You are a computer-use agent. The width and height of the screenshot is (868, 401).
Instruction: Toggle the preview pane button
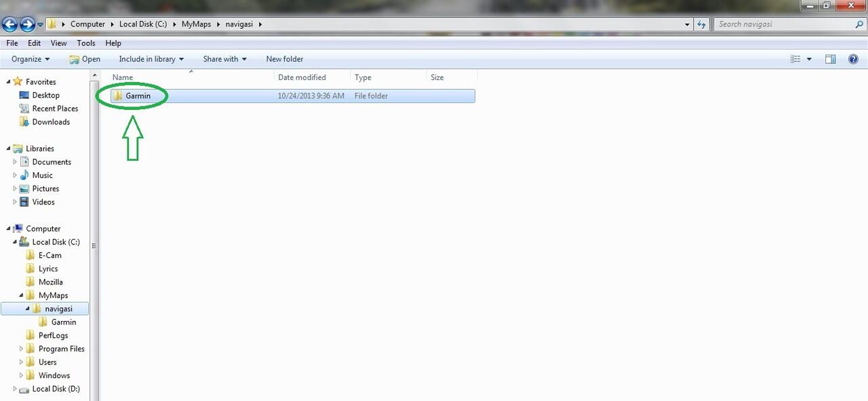(830, 59)
